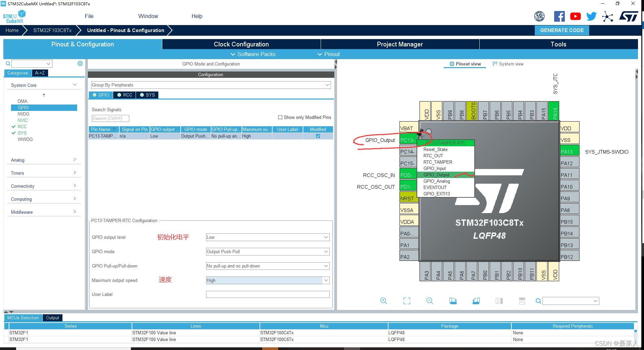Click the ST logo icon
This screenshot has height=350, width=644.
point(629,16)
